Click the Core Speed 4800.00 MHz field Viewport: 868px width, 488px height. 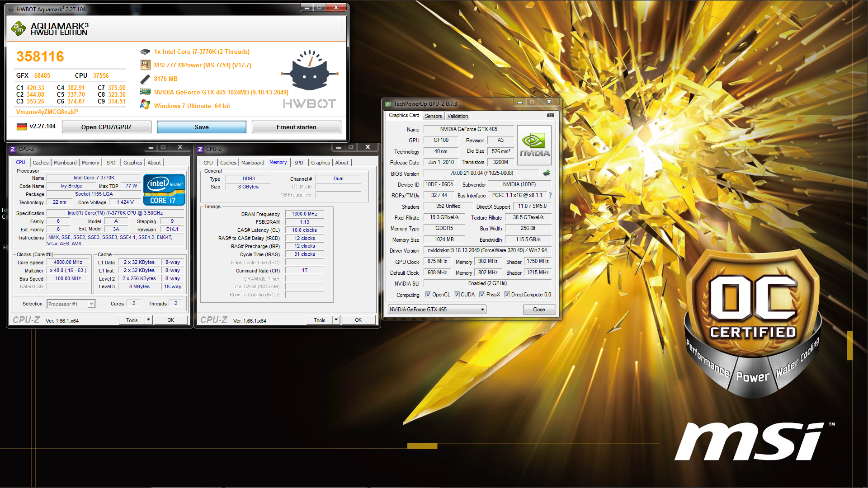click(x=68, y=262)
